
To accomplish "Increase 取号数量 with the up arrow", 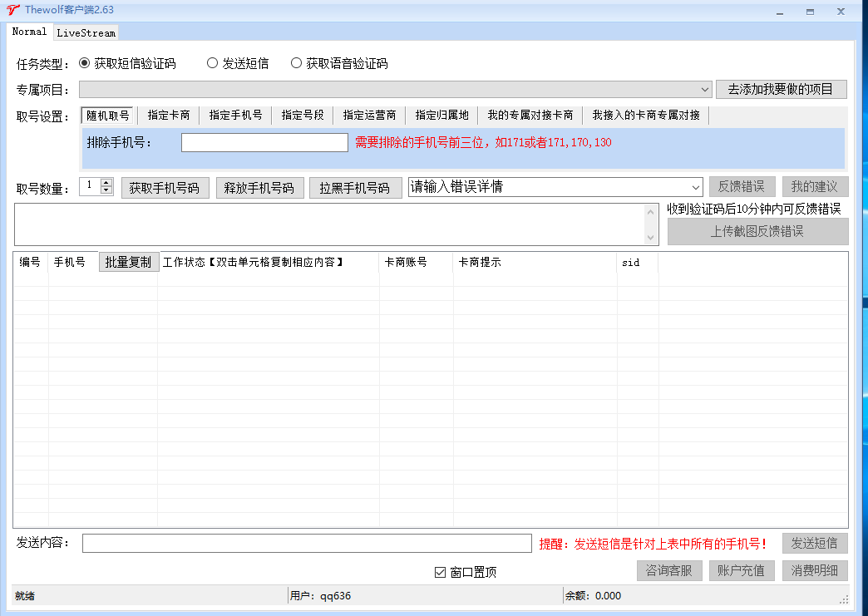I will click(x=106, y=183).
